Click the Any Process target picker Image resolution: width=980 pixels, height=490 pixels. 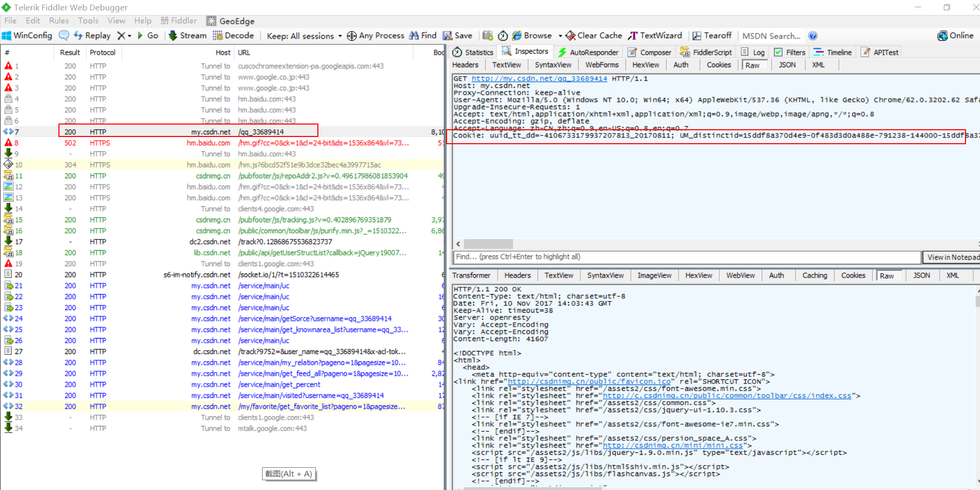[375, 35]
